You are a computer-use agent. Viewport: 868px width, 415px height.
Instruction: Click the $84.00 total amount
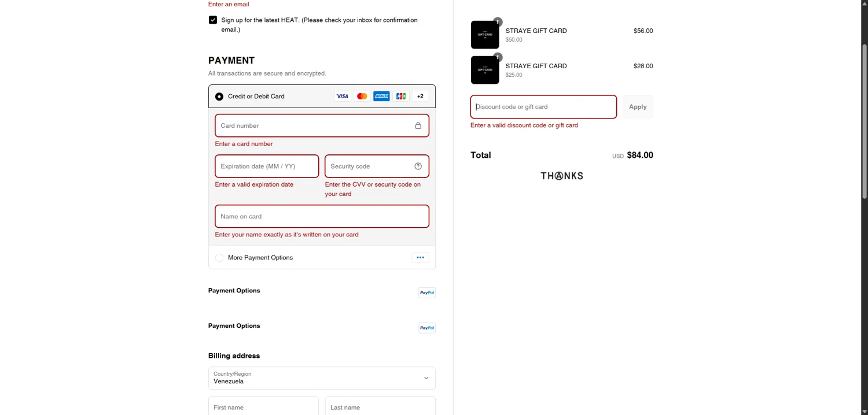(x=640, y=155)
